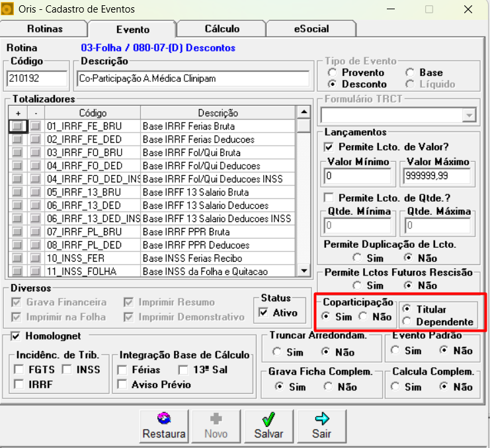Select Titular coparticipation option
The height and width of the screenshot is (448, 490).
(x=407, y=309)
